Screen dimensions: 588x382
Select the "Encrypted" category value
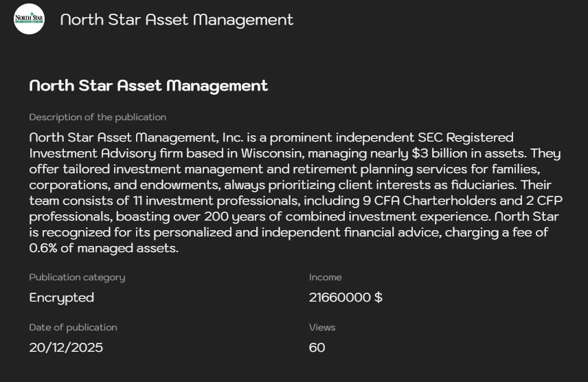[x=62, y=297]
